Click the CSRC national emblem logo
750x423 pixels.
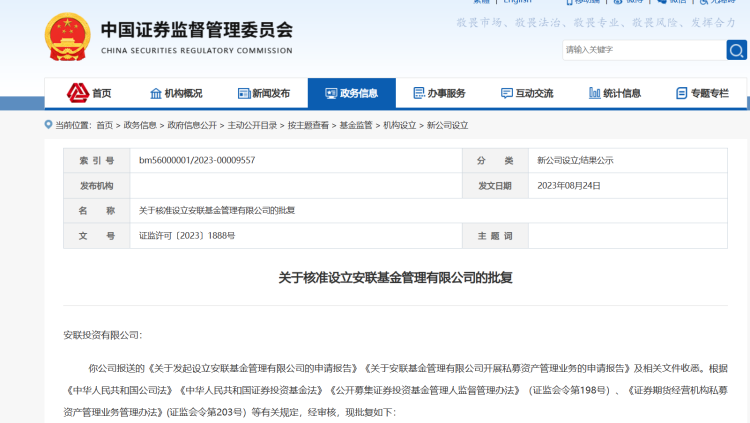coord(67,37)
